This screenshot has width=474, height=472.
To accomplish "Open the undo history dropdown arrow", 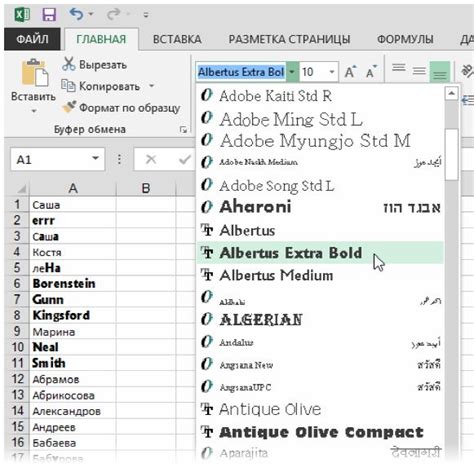I will click(91, 14).
